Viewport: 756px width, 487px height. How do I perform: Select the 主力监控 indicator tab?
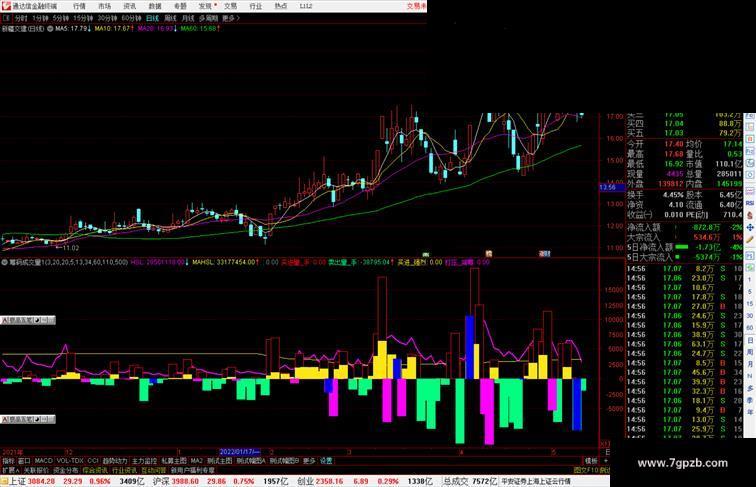(144, 461)
